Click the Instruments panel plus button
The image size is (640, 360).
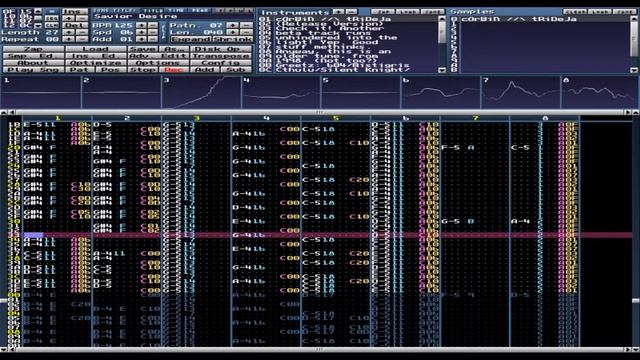point(339,12)
